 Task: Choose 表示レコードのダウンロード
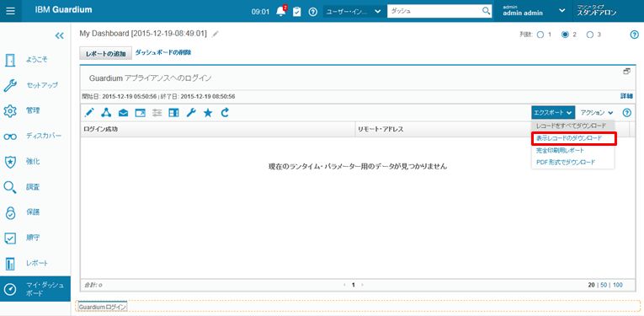[x=574, y=139]
